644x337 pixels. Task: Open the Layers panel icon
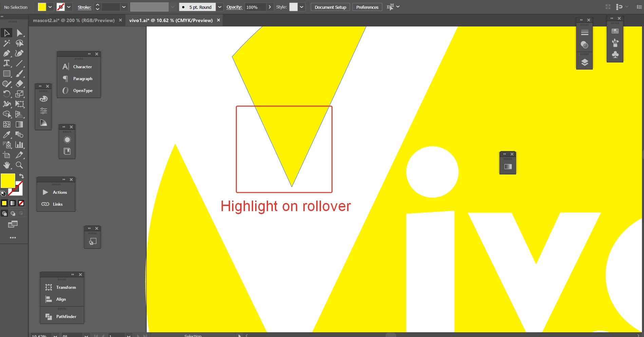coord(584,62)
